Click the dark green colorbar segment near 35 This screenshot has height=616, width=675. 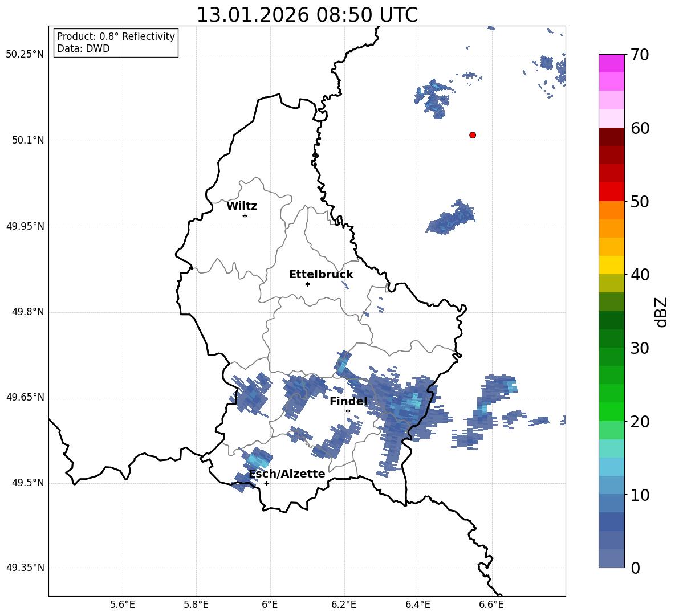point(611,320)
